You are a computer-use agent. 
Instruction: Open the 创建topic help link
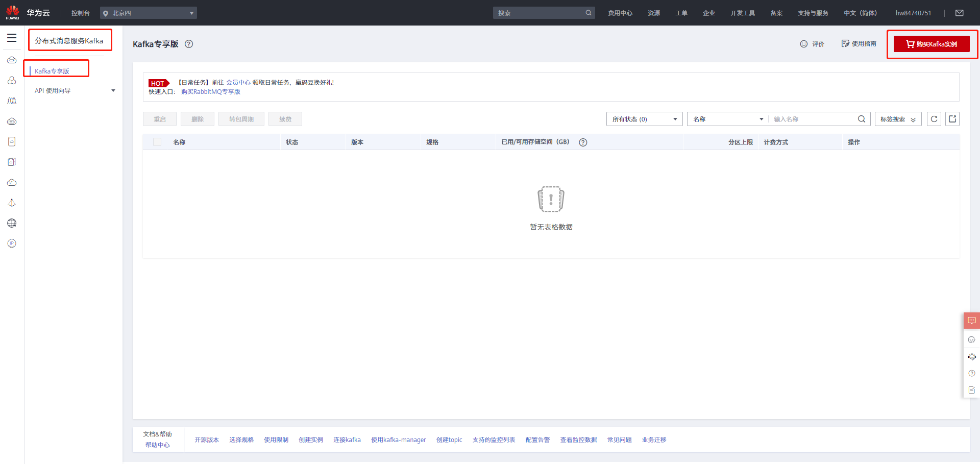[449, 440]
